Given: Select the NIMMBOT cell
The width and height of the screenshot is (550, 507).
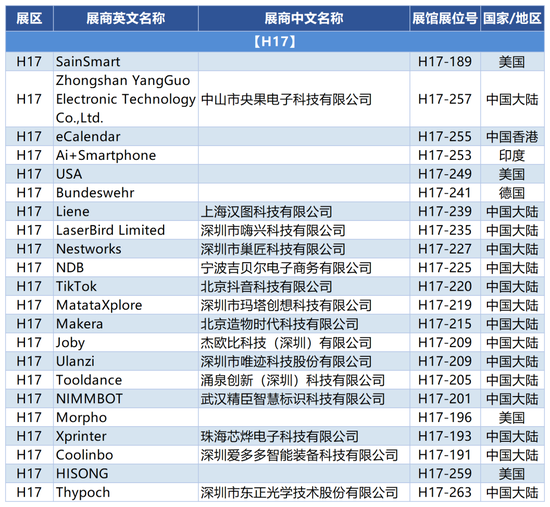Looking at the screenshot, I should (x=126, y=399).
